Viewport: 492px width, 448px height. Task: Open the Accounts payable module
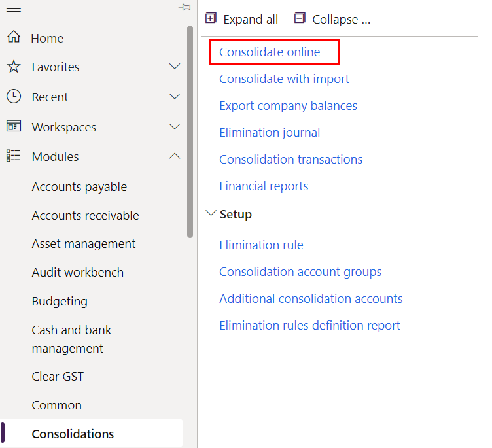(79, 187)
